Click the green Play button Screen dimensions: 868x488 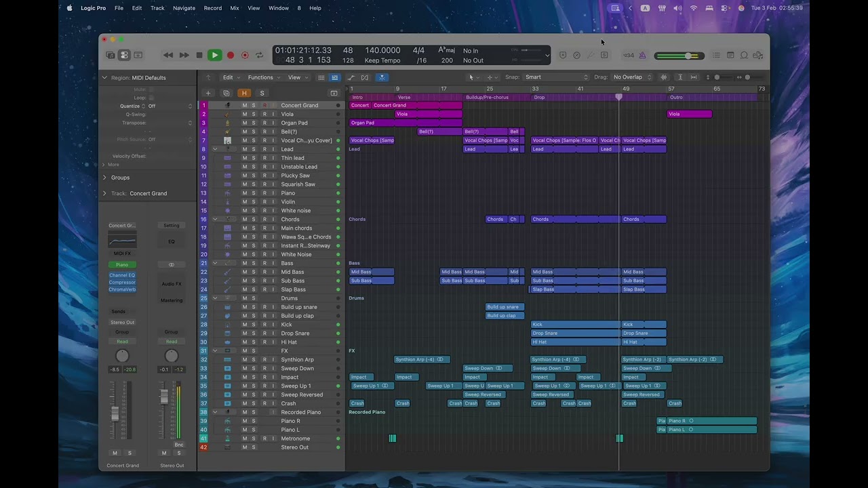coord(214,55)
